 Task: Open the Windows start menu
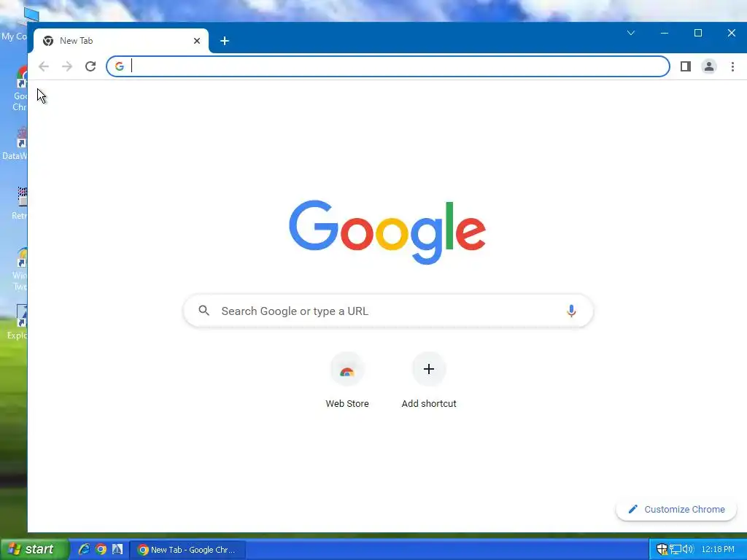coord(34,549)
